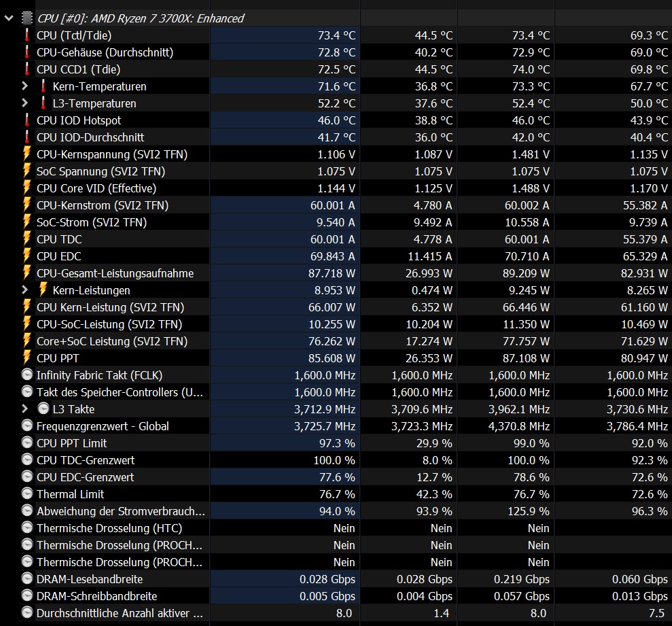
Task: Click clock icon of CPU TDC-Grenzwert
Action: pyautogui.click(x=27, y=459)
